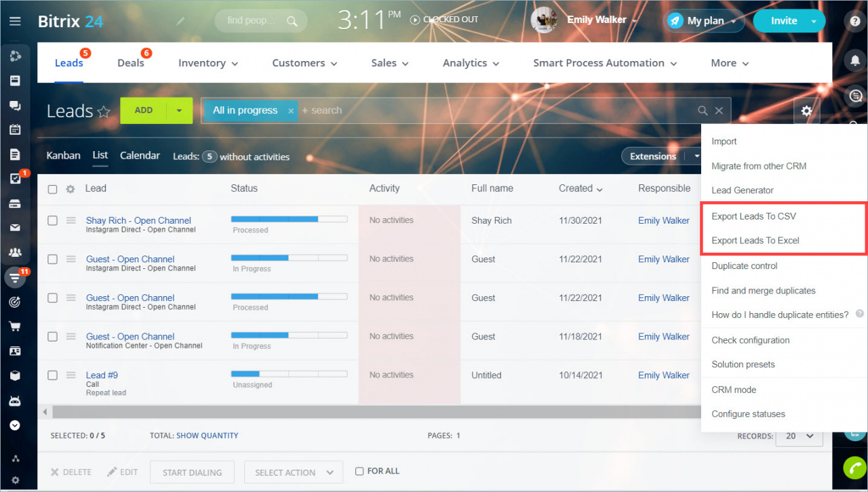Open the main hamburger menu
868x492 pixels.
point(14,21)
